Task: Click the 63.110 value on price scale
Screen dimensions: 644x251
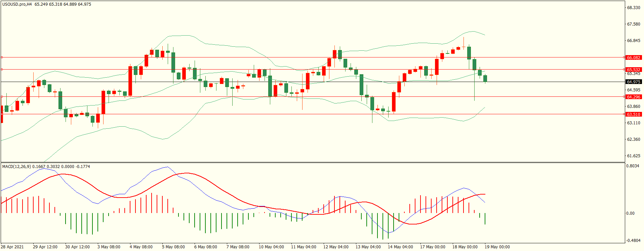Action: tap(634, 123)
